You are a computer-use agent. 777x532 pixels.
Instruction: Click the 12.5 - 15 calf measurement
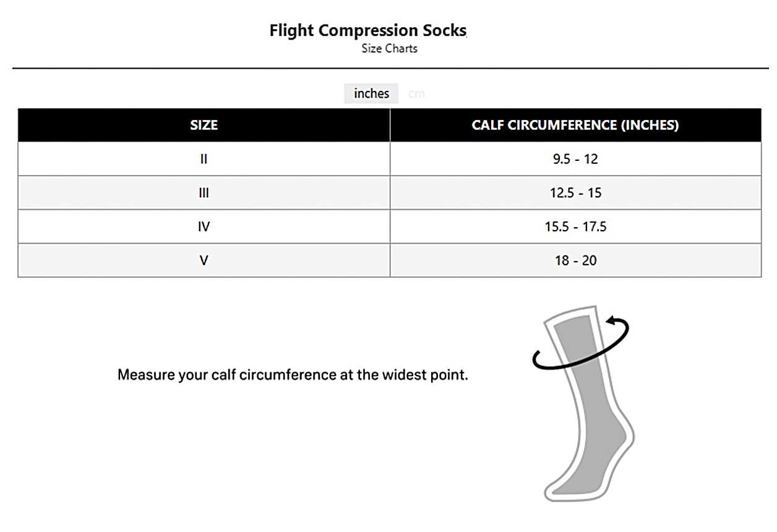coord(575,193)
